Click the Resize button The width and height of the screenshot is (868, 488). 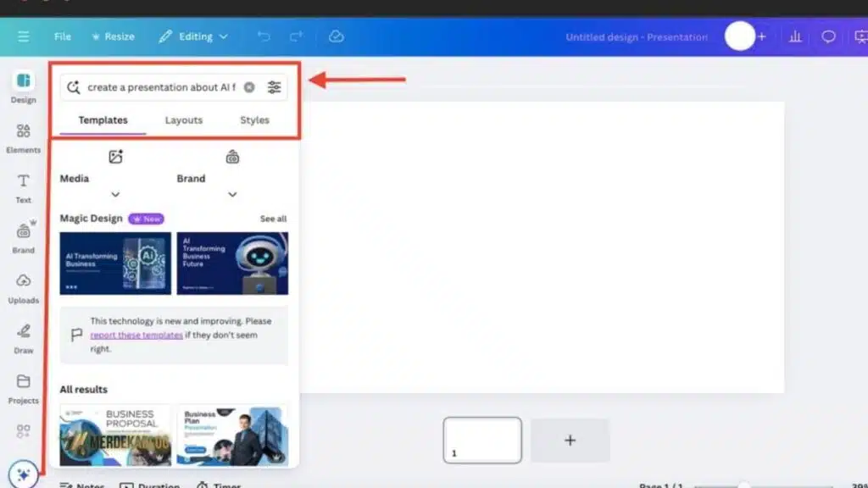tap(113, 36)
